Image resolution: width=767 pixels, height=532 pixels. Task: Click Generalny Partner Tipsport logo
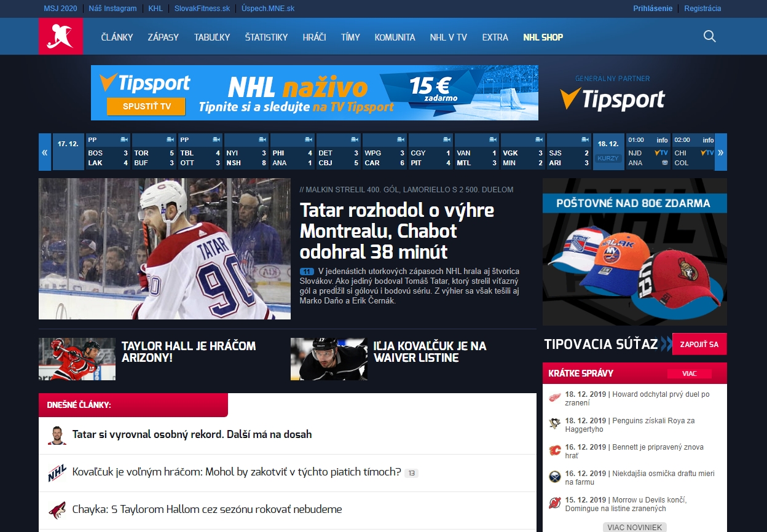tap(613, 99)
